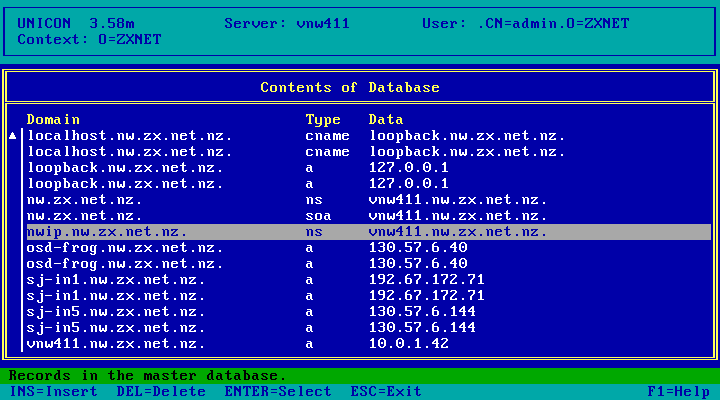Click the INS=Insert command
Viewport: 720px width, 400px height.
pos(54,392)
